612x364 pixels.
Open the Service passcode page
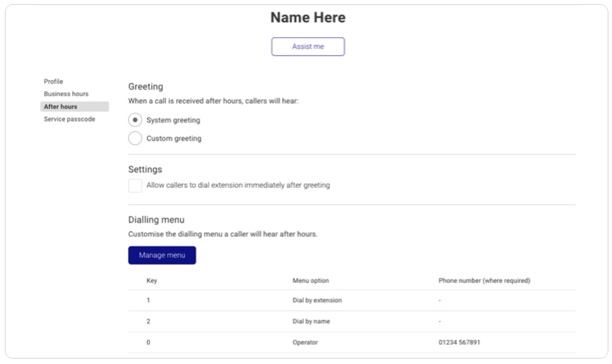[x=69, y=119]
